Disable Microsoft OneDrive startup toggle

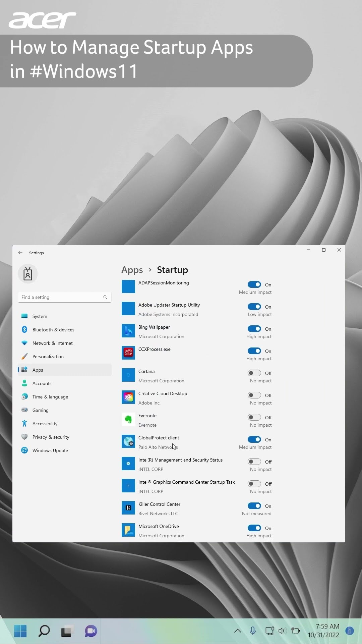click(x=254, y=528)
